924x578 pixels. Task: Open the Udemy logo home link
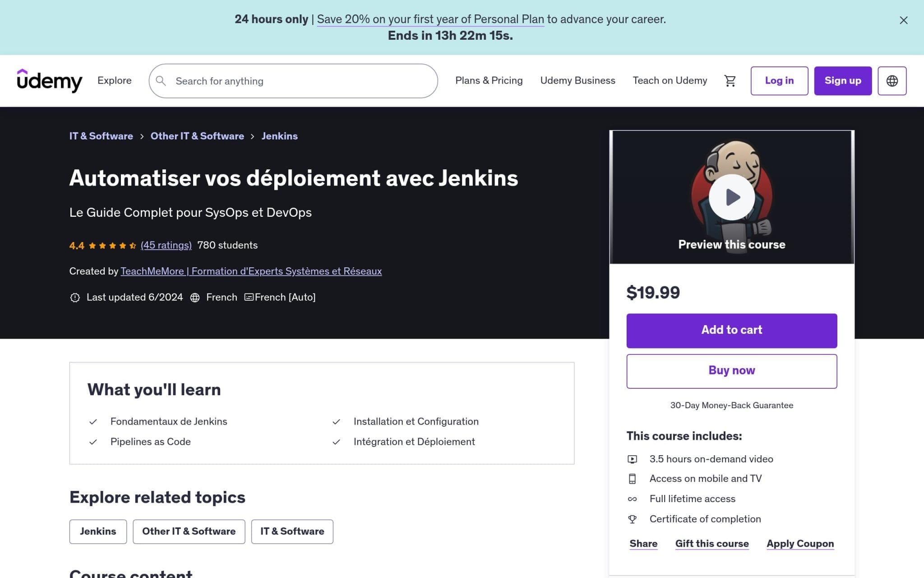coord(50,80)
